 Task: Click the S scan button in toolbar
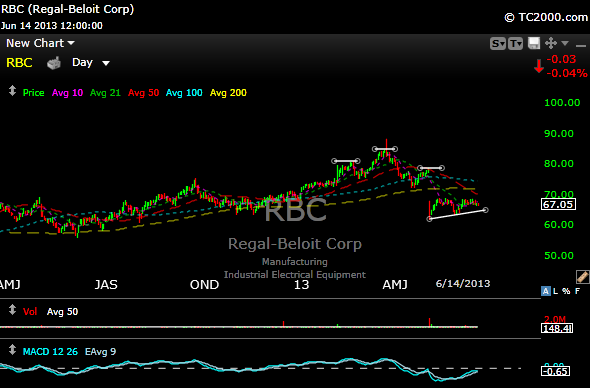pyautogui.click(x=497, y=44)
